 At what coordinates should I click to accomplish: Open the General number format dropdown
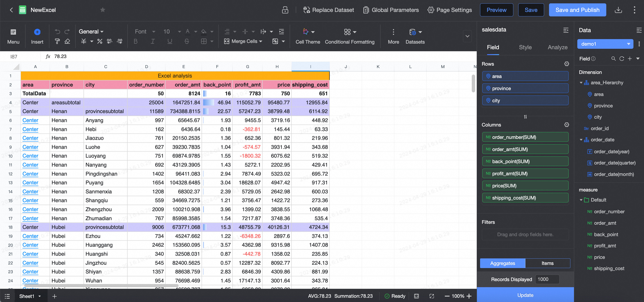[91, 31]
